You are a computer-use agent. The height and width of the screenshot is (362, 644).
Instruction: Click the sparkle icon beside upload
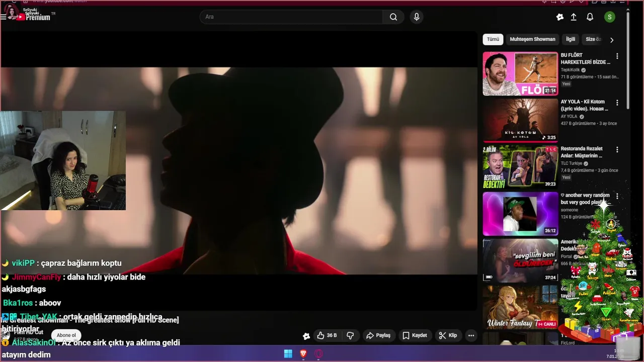tap(560, 17)
